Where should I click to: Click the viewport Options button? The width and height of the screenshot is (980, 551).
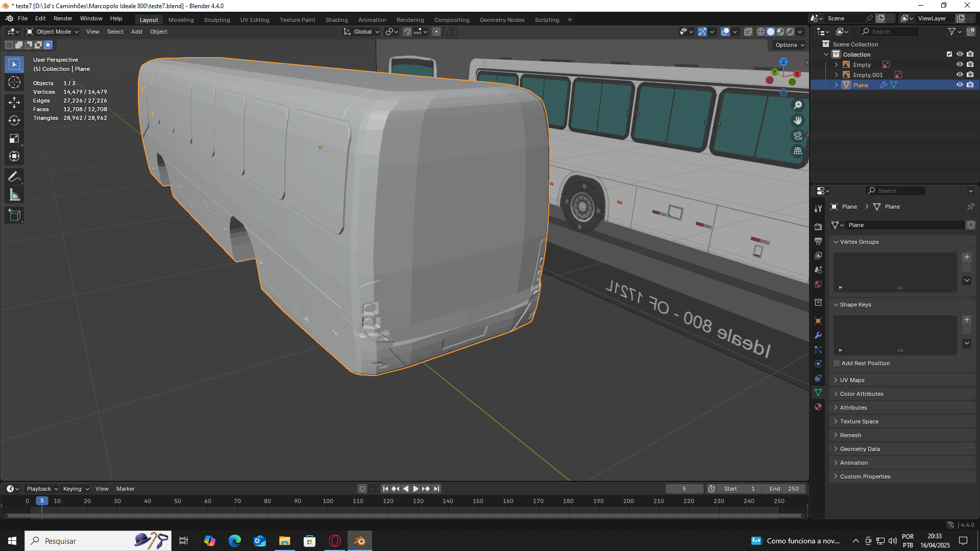click(x=789, y=45)
